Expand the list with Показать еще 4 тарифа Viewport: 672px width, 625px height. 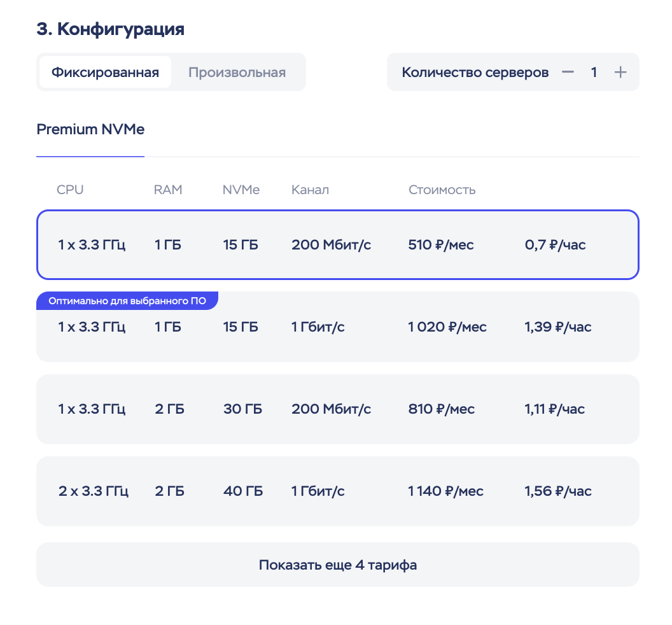click(x=338, y=564)
